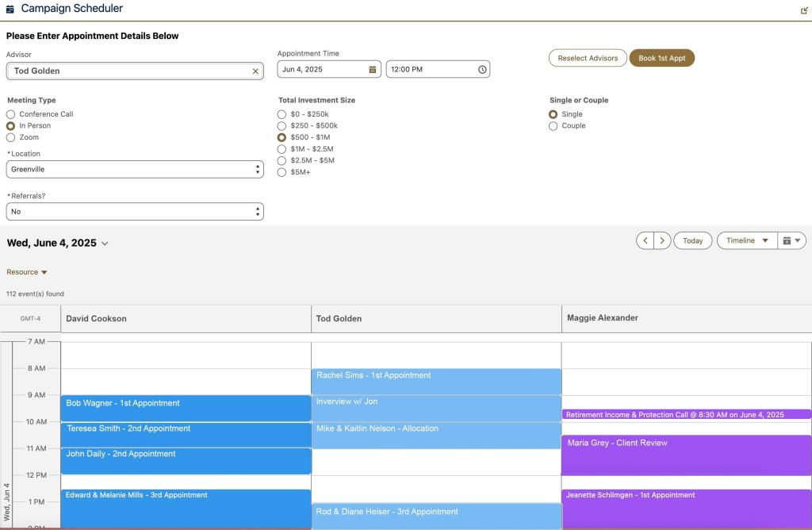This screenshot has width=812, height=530.
Task: Go to previous day arrow
Action: 645,240
